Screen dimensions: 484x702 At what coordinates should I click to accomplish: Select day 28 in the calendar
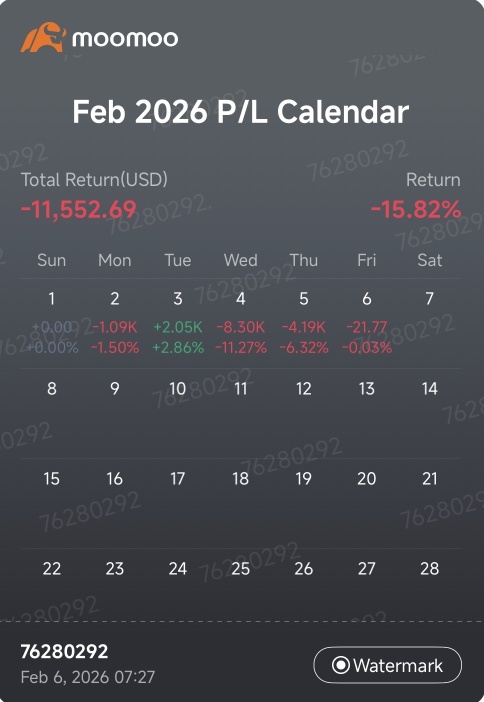pyautogui.click(x=429, y=569)
